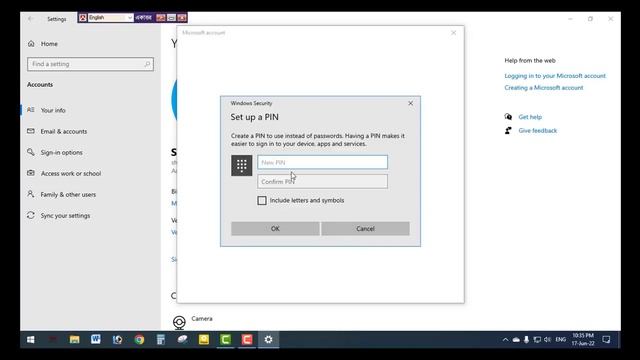Open the Get help link

530,117
